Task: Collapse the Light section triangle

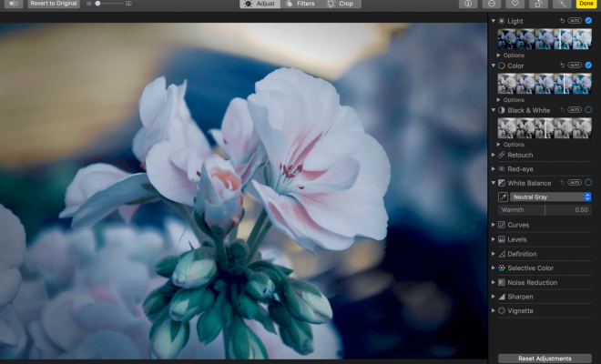Action: 494,21
